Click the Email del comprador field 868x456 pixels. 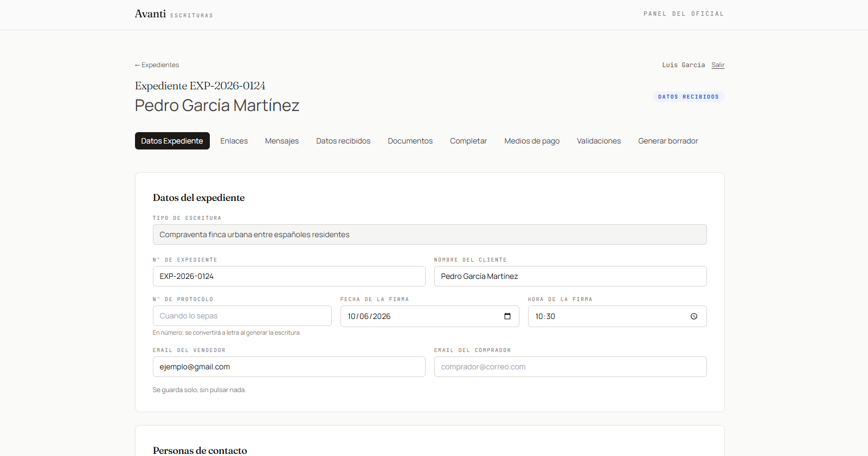[x=570, y=367]
